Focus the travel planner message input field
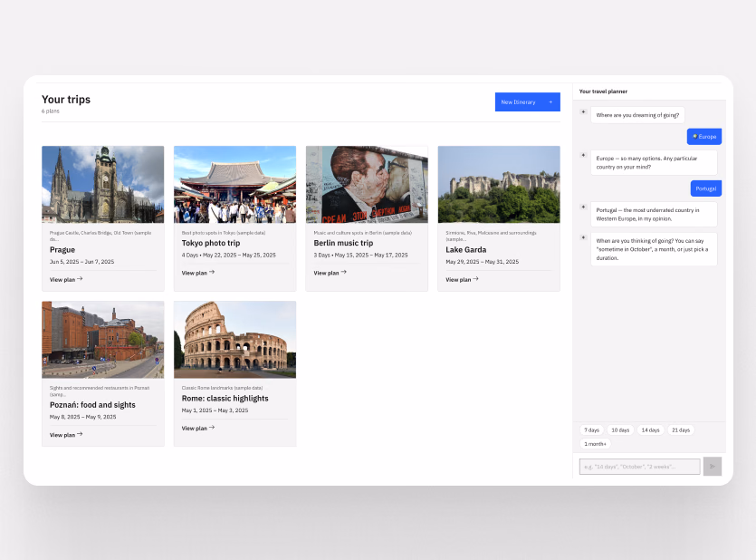 [640, 467]
